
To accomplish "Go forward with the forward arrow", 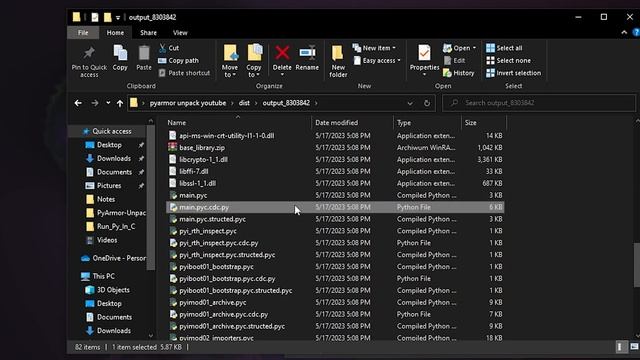I will (x=94, y=103).
